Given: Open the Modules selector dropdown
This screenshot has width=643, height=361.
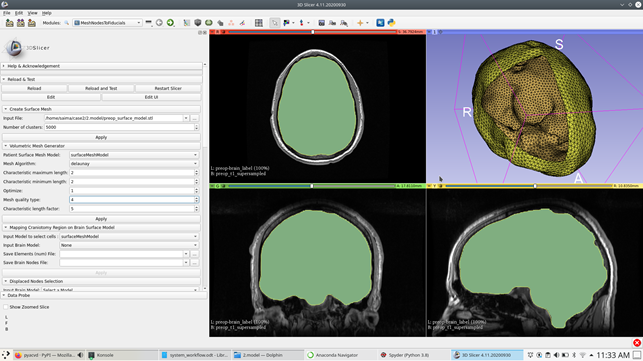Looking at the screenshot, I should 107,23.
